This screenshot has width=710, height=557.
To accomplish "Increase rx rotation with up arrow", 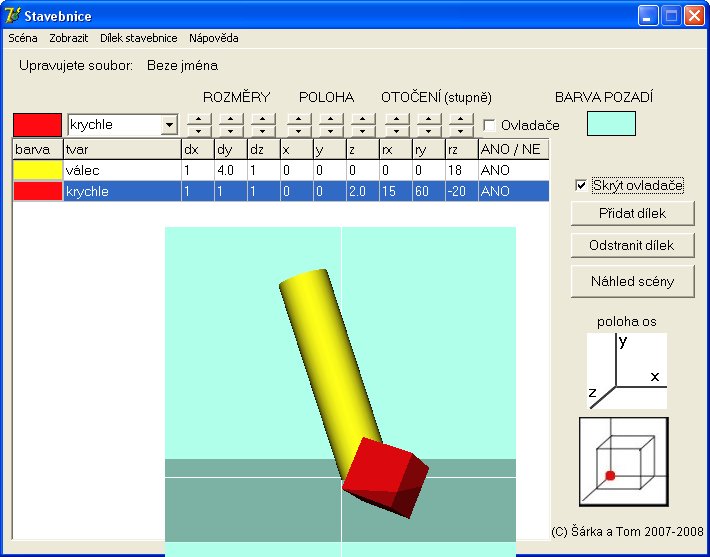I will click(397, 119).
